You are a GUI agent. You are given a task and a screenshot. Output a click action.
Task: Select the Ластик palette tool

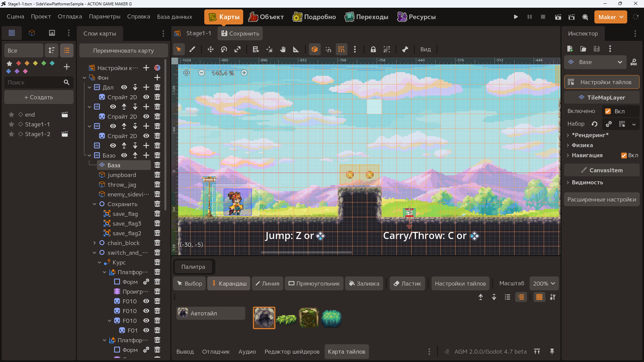[407, 284]
